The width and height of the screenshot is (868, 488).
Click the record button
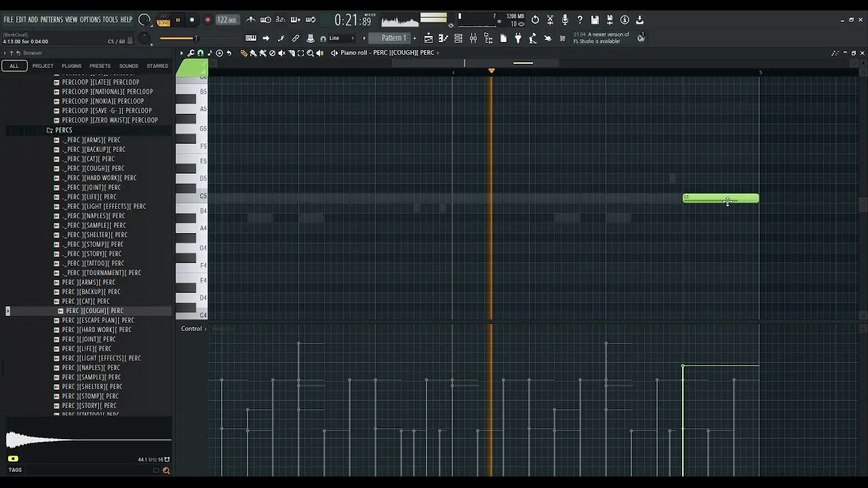click(208, 20)
